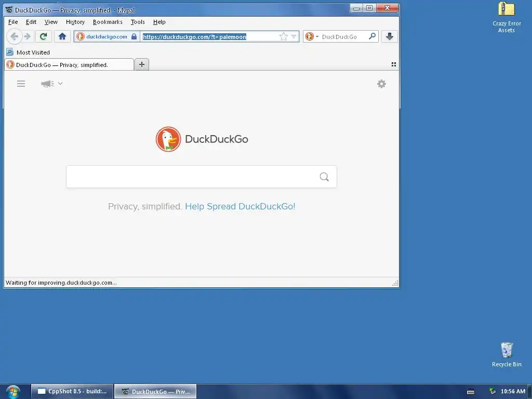This screenshot has width=532, height=399.
Task: Click the on-screen keyboard tray icon
Action: pyautogui.click(x=471, y=392)
